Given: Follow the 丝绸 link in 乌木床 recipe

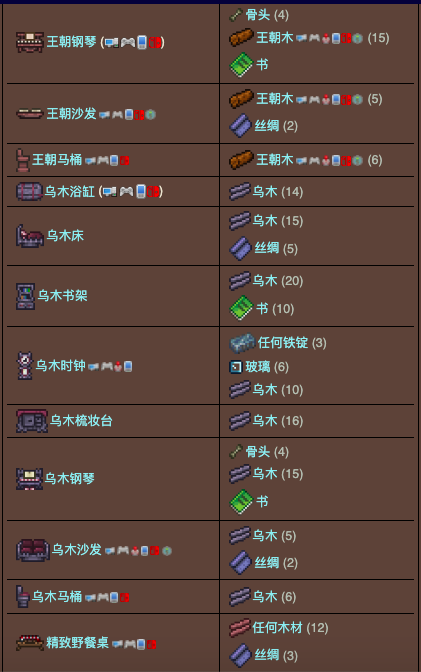Looking at the screenshot, I should pos(267,248).
